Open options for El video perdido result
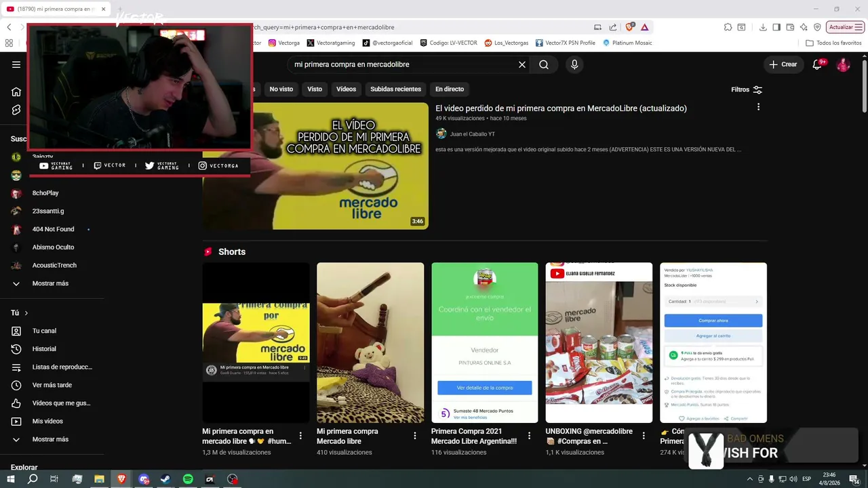 758,107
